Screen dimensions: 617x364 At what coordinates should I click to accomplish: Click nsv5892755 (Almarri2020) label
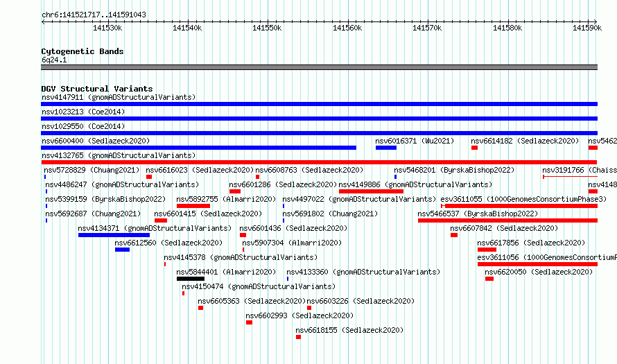226,199
